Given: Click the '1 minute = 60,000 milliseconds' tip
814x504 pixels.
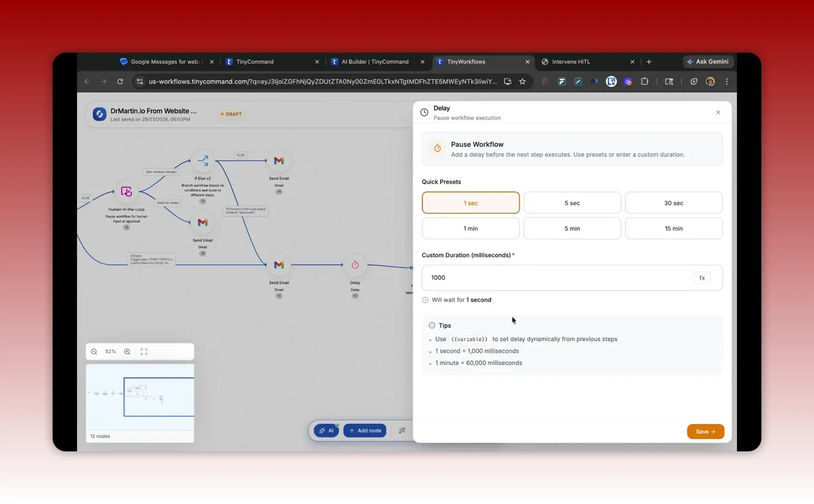Looking at the screenshot, I should click(478, 363).
